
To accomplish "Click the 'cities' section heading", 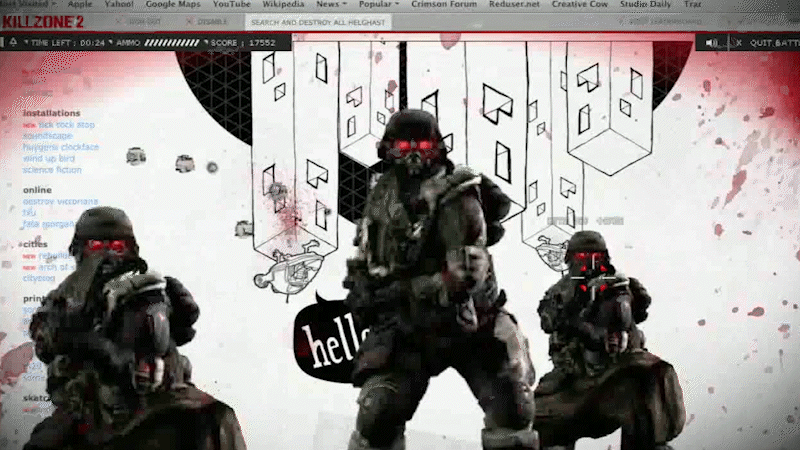I will [35, 244].
